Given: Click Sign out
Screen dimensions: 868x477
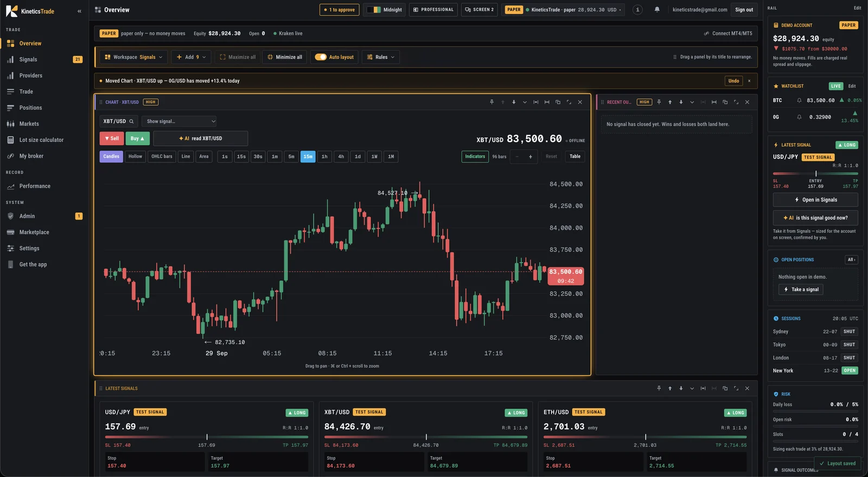Looking at the screenshot, I should [744, 10].
